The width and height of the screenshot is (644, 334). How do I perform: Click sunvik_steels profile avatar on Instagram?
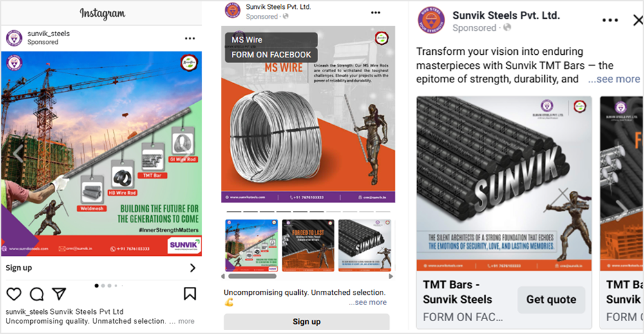pos(14,38)
